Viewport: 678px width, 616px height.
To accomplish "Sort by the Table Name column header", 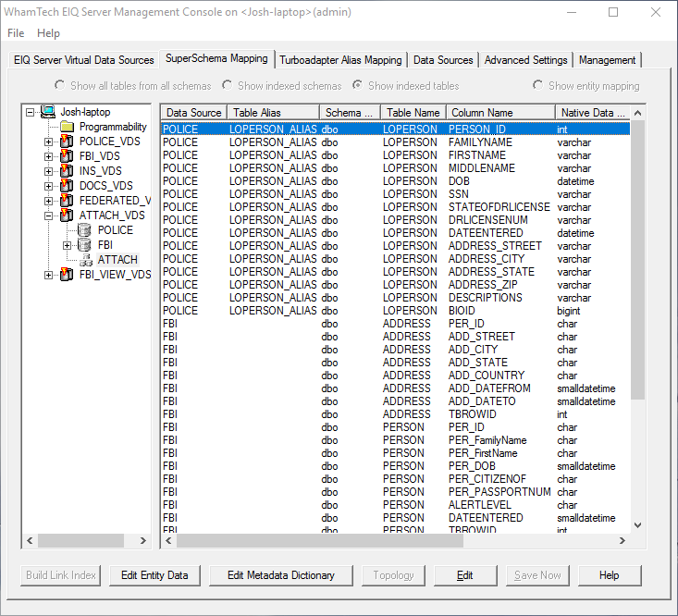I will (x=413, y=113).
